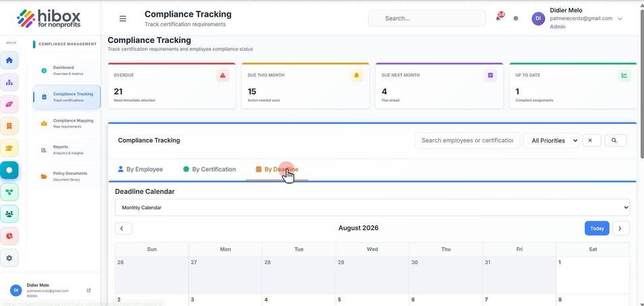Click the Wed column header

pyautogui.click(x=373, y=250)
